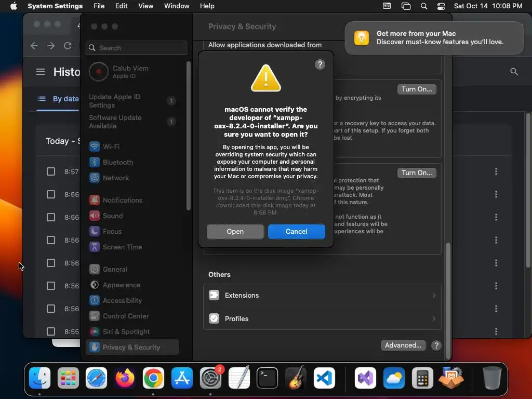Open GarageBand from the Dock
The image size is (532, 399).
(296, 378)
